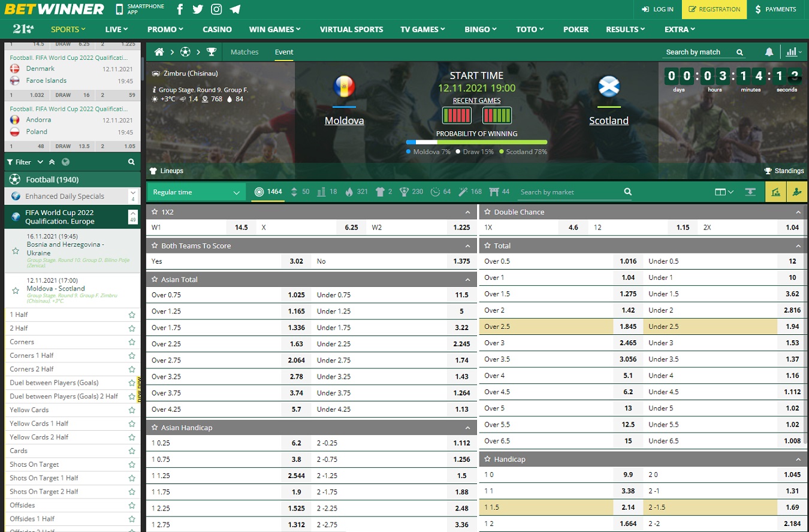This screenshot has height=532, width=809.
Task: Click the home breadcrumb icon
Action: point(159,52)
